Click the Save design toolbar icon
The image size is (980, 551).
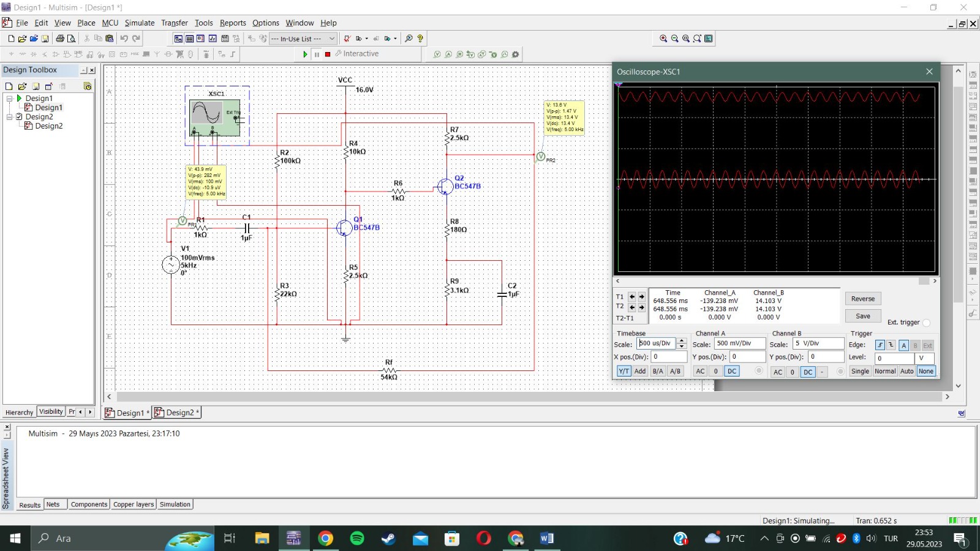point(45,38)
